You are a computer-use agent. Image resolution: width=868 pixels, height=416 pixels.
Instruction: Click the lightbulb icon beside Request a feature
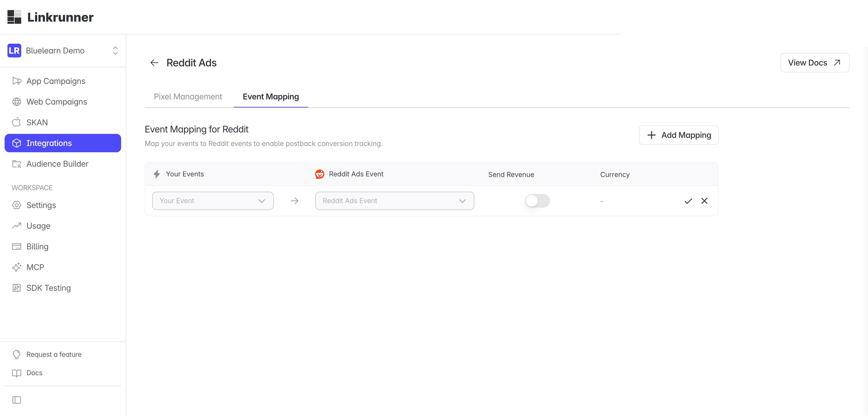click(x=17, y=354)
